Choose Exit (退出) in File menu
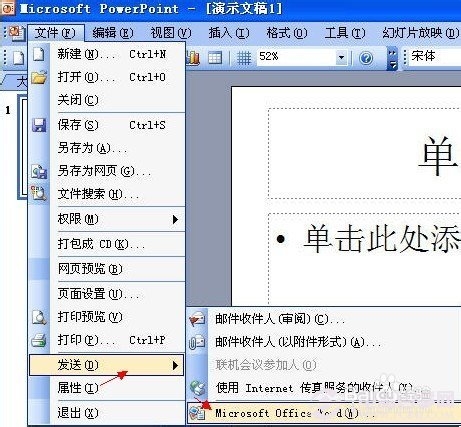This screenshot has height=427, width=461. point(107,413)
